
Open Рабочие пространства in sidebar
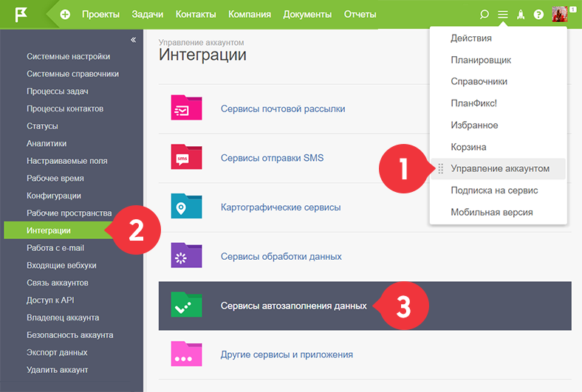69,213
